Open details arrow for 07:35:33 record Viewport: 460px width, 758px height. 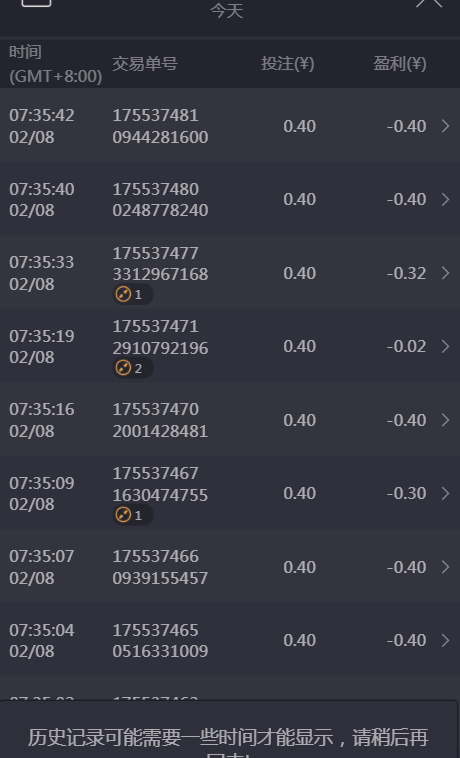click(x=446, y=273)
